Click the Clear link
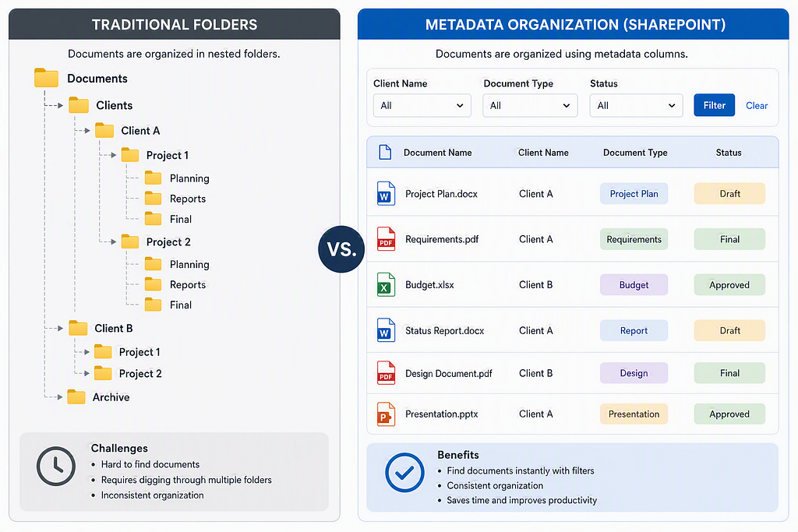798x532 pixels. point(756,105)
